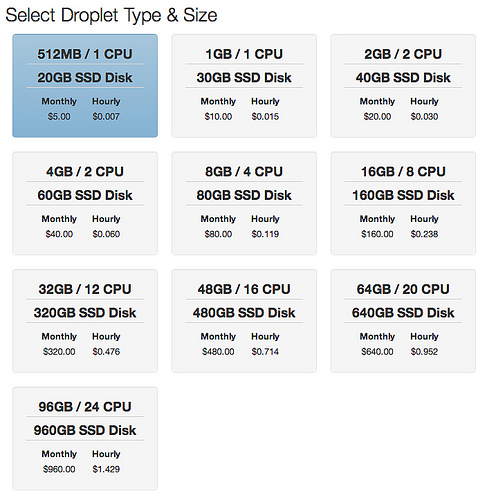Click the 30GB SSD Disk label
Viewport: 487px width, 500px height.
(244, 78)
